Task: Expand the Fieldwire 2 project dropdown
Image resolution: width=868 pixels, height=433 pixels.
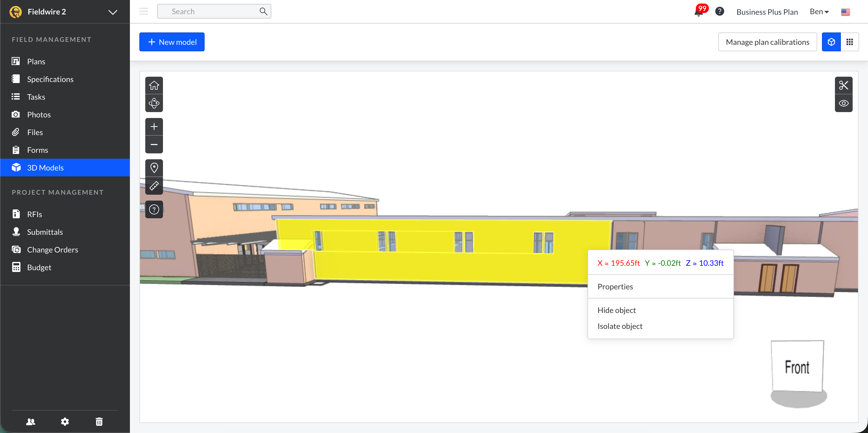Action: 112,12
